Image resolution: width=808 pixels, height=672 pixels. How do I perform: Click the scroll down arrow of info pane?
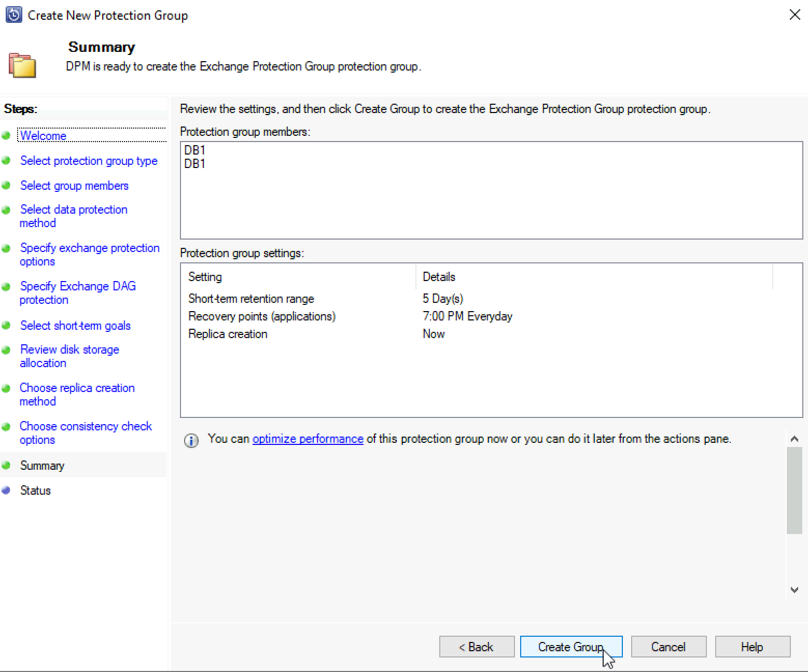pos(795,590)
